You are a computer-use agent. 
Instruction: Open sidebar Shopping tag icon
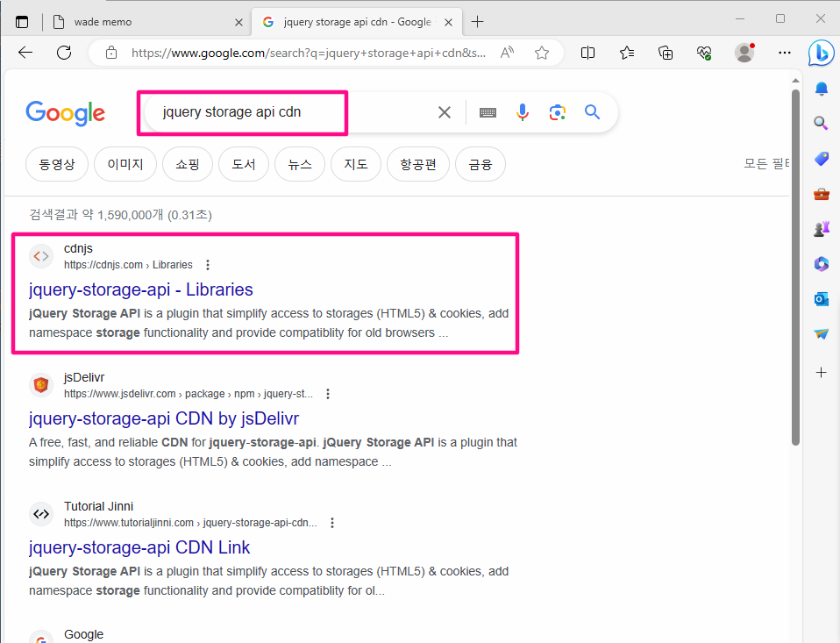click(822, 159)
